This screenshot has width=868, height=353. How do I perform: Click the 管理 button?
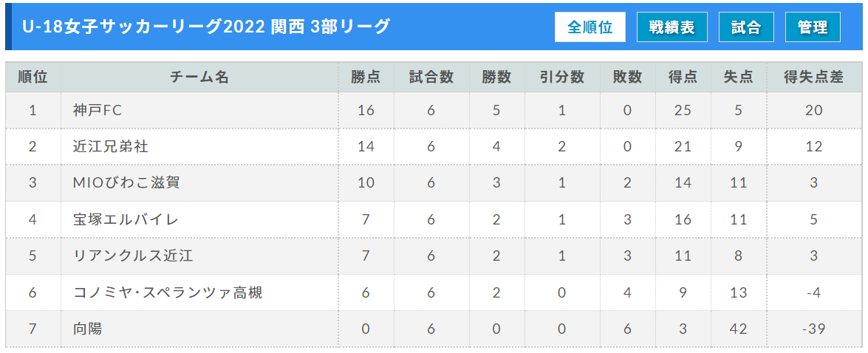pyautogui.click(x=813, y=27)
